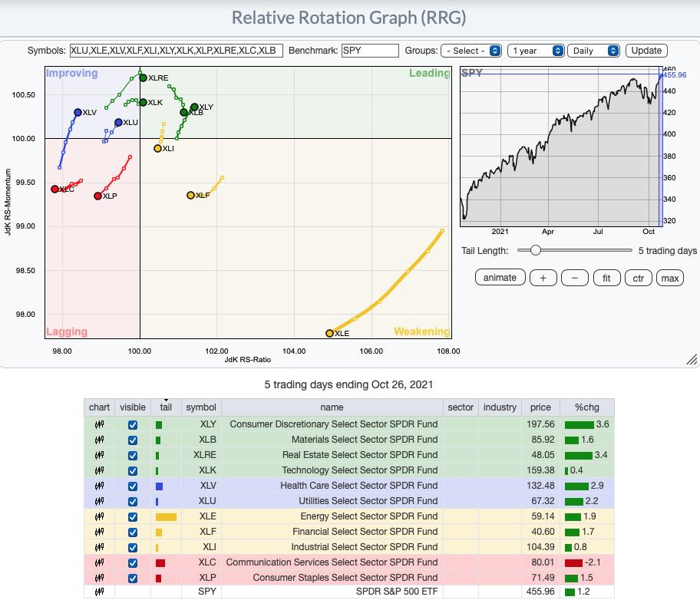Image resolution: width=700 pixels, height=600 pixels.
Task: Sort table by tail column header
Action: [166, 407]
